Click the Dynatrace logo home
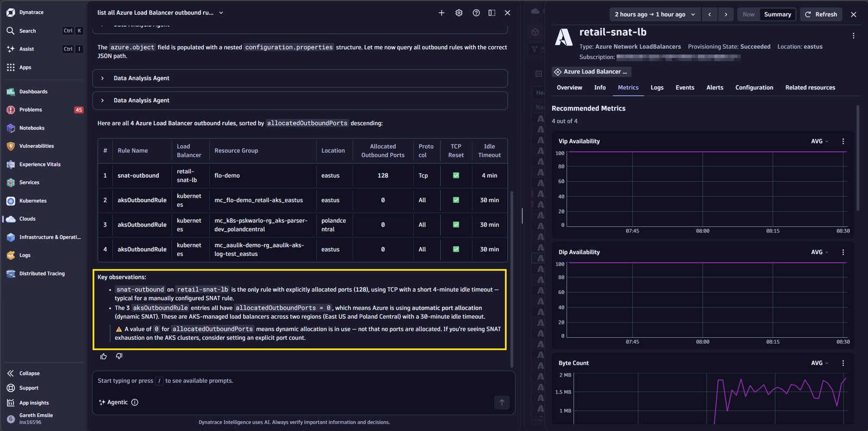Screen dimensions: 868x431 25,12
